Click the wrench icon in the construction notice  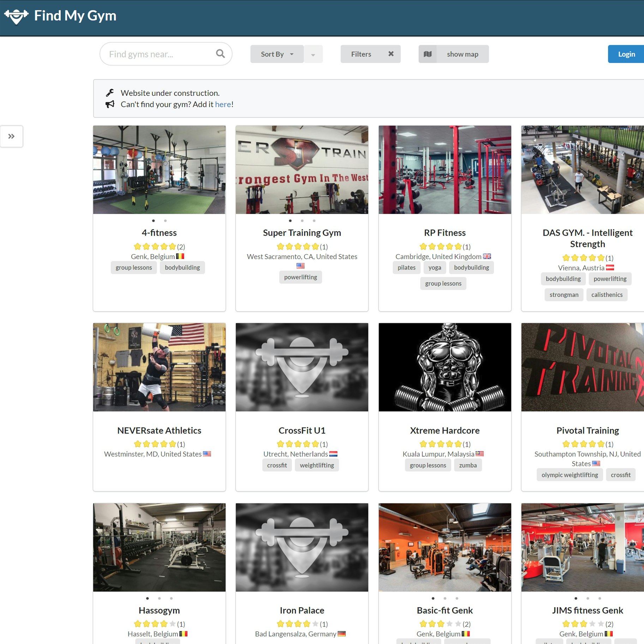tap(110, 92)
